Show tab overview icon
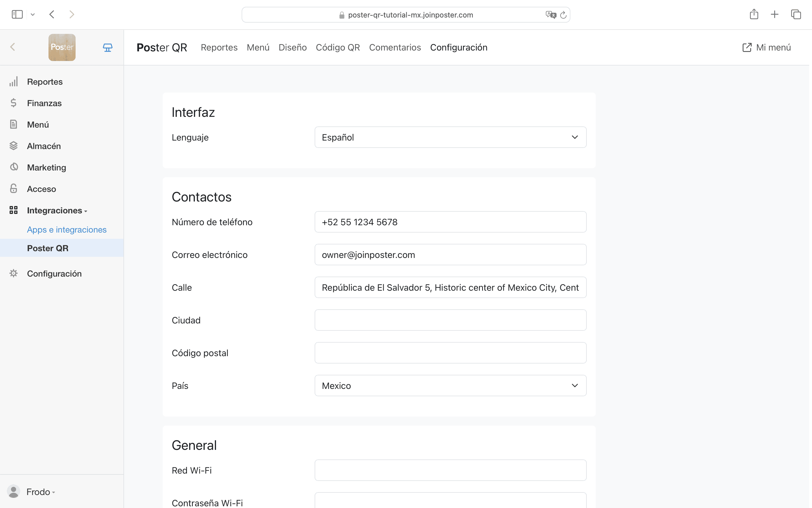This screenshot has height=508, width=812. [x=796, y=14]
